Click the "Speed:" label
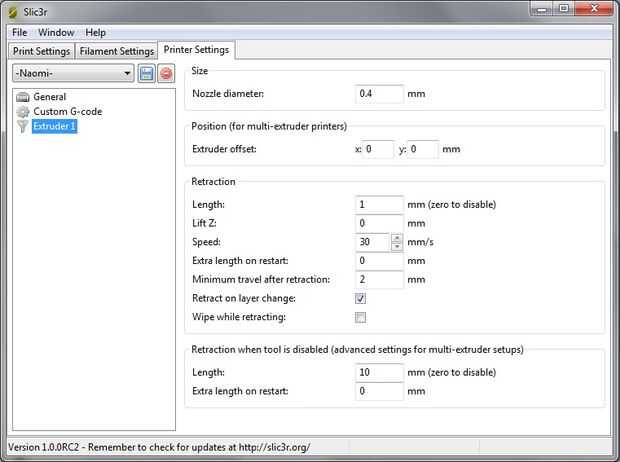Image resolution: width=620 pixels, height=462 pixels. point(206,242)
